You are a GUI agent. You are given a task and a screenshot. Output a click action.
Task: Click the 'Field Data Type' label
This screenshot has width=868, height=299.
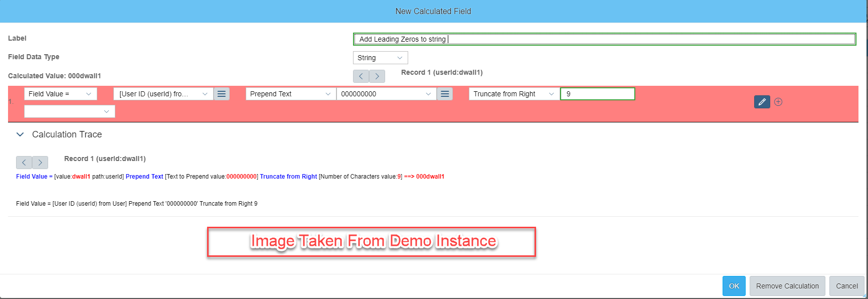34,57
